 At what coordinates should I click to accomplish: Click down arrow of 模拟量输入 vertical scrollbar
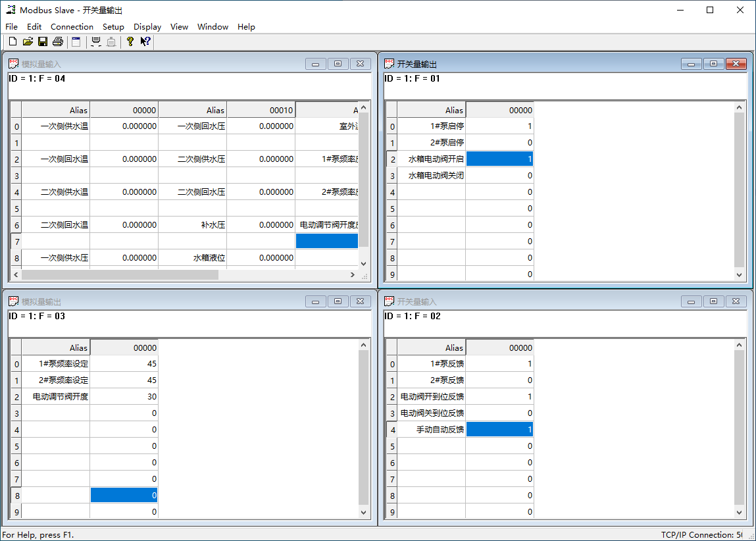coord(364,264)
